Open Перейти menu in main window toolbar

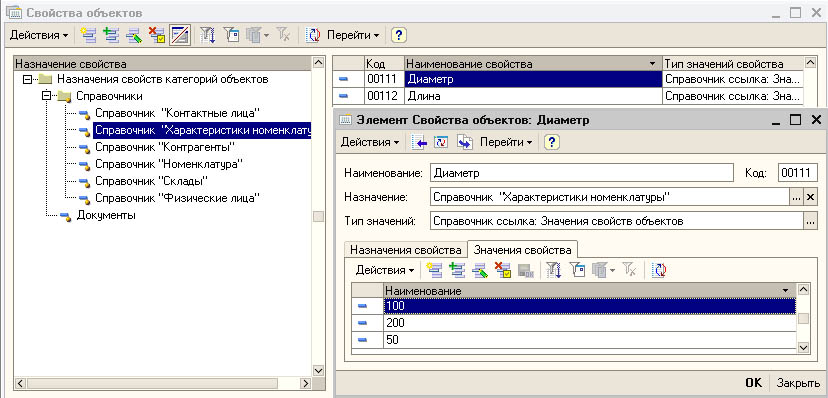(353, 35)
